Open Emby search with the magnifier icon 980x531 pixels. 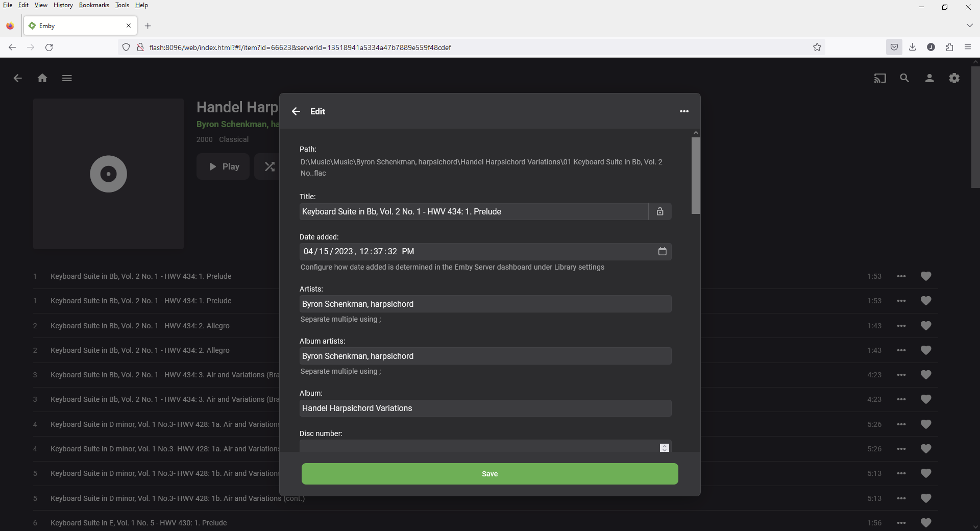(x=904, y=78)
